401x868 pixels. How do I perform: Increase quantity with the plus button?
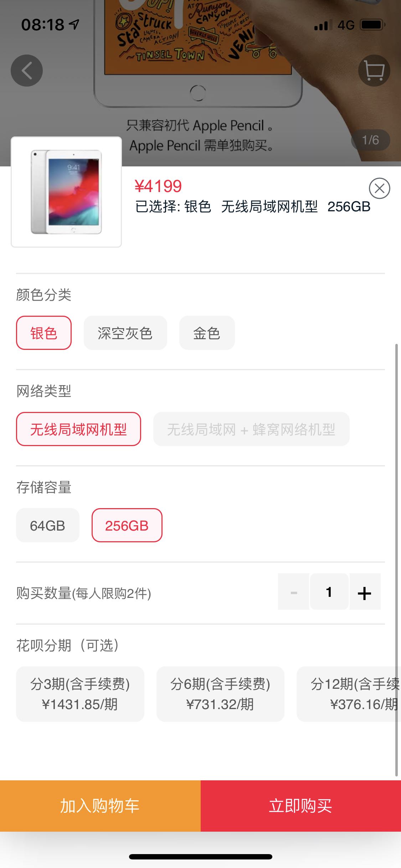click(365, 592)
